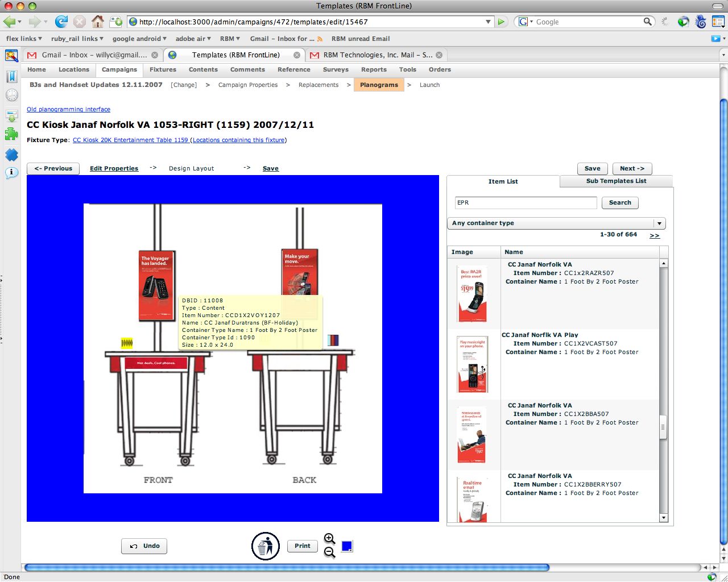Open the address bar URL history dropdown
Screen dimensions: 728x582
pyautogui.click(x=488, y=22)
